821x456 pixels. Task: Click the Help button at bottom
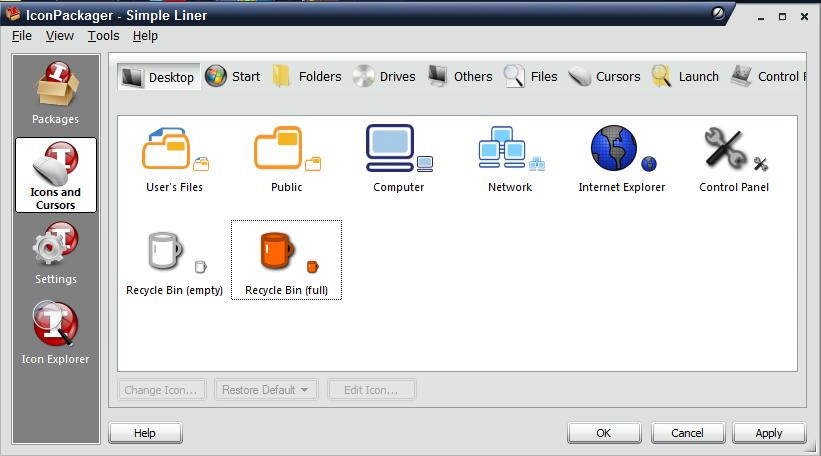point(145,433)
